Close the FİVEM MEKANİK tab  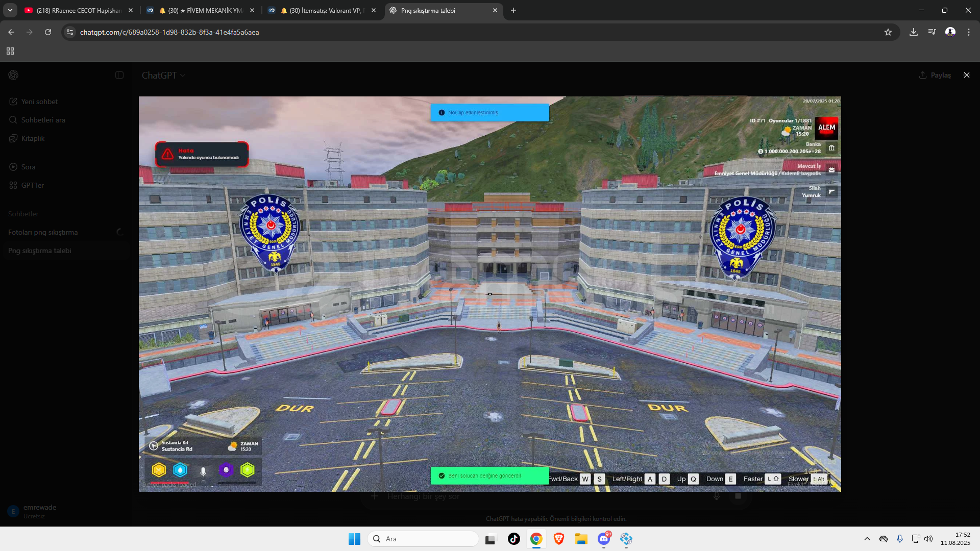coord(252,10)
